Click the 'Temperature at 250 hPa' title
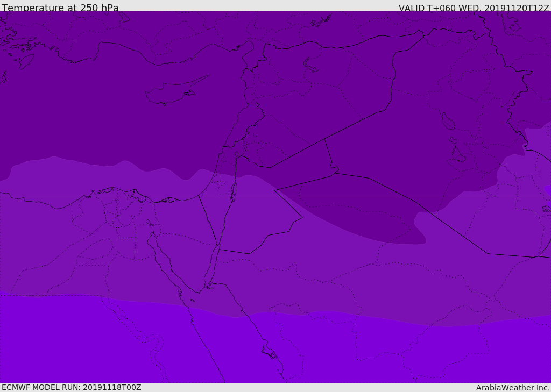 (60, 8)
